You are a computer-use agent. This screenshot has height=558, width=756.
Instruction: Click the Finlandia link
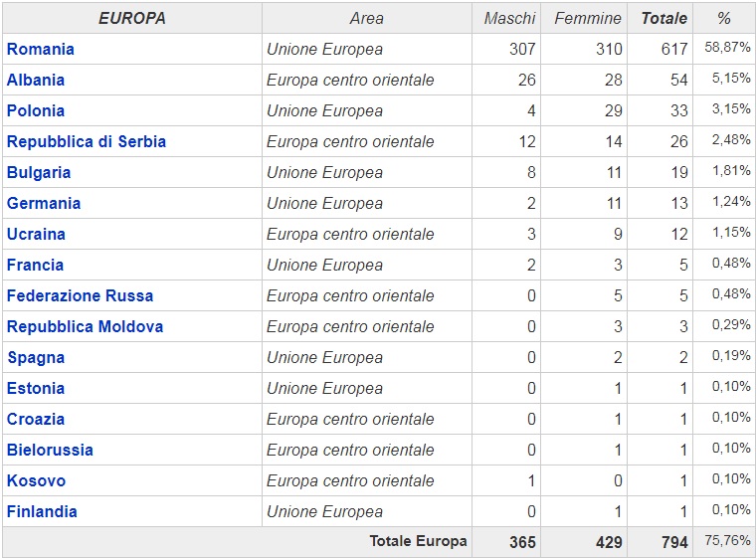pos(42,511)
